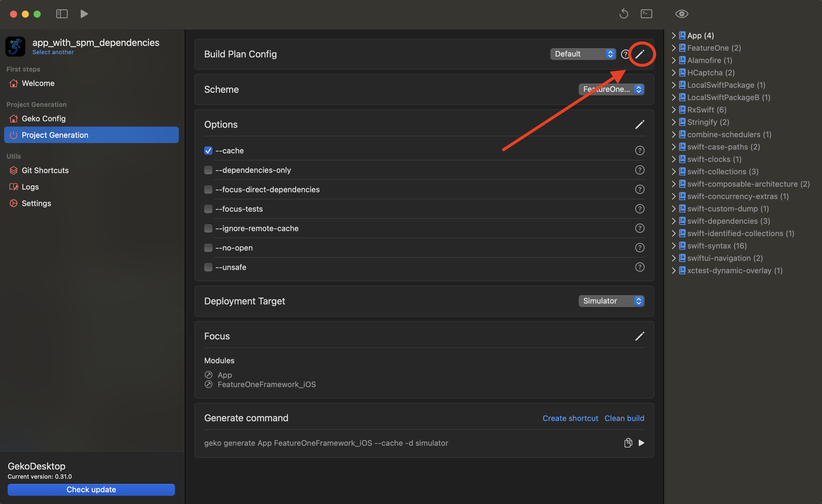This screenshot has height=504, width=822.
Task: Open the terminal console icon in toolbar
Action: click(x=646, y=14)
